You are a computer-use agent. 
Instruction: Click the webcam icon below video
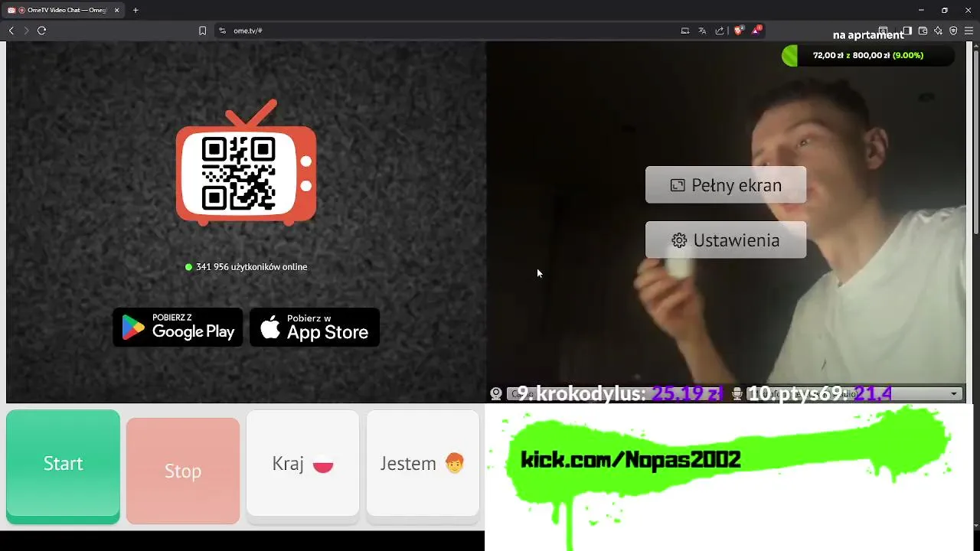point(496,394)
